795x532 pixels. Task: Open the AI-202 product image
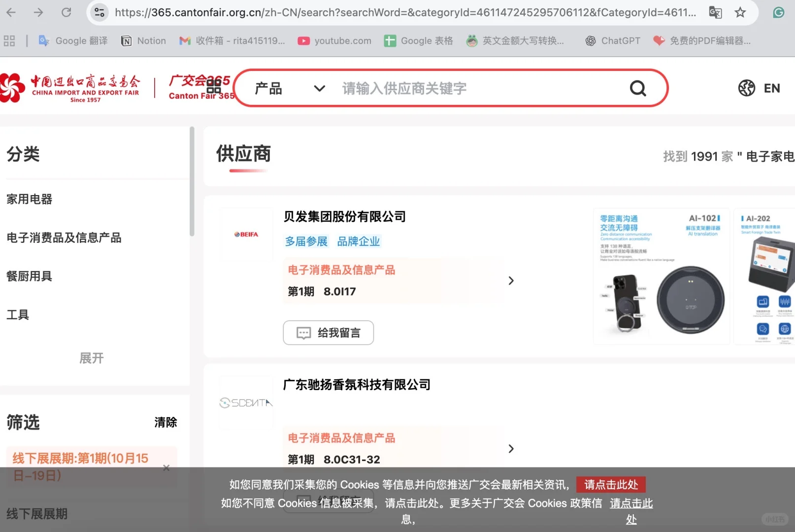click(x=764, y=276)
